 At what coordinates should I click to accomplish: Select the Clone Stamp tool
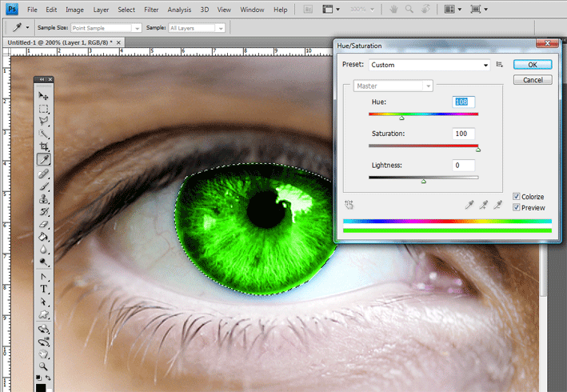(x=43, y=199)
